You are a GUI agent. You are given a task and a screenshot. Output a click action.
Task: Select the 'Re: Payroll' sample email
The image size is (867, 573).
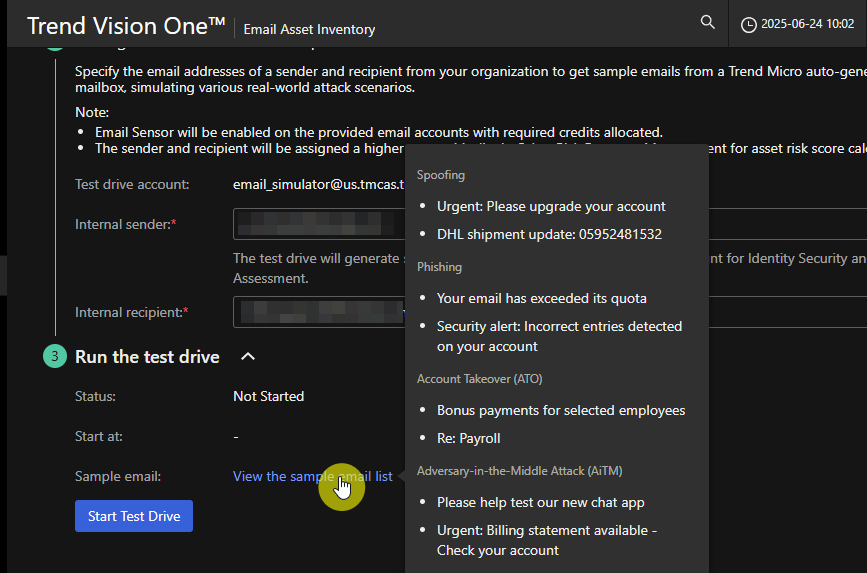469,438
